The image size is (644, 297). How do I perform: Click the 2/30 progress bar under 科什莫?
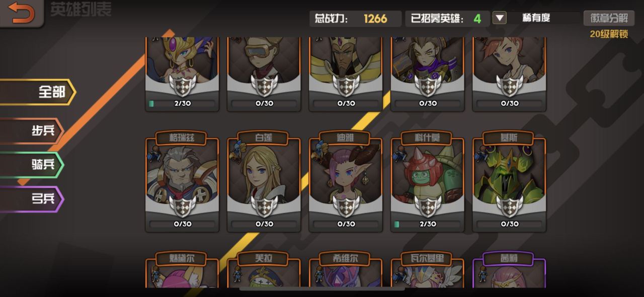click(x=428, y=224)
